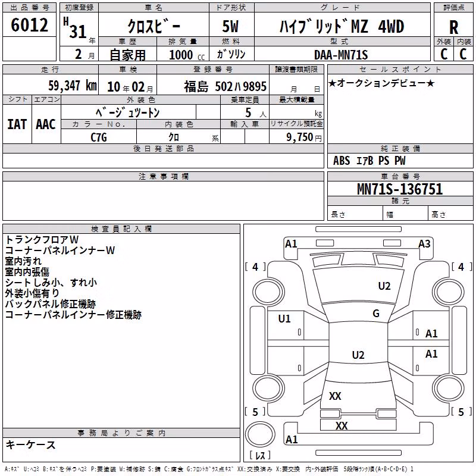This screenshot has height=476, width=476.
Task: Click the C grade under 内装
Action: tap(464, 54)
